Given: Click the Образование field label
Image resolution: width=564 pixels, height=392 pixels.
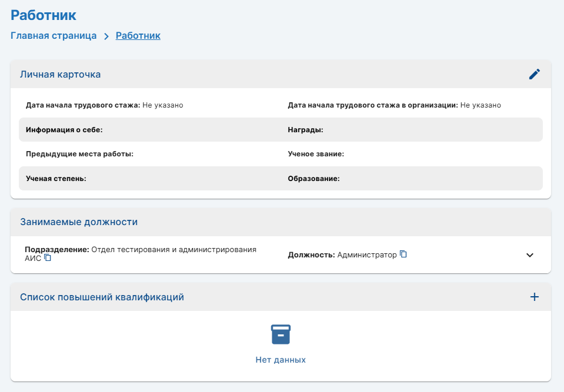Looking at the screenshot, I should click(313, 179).
